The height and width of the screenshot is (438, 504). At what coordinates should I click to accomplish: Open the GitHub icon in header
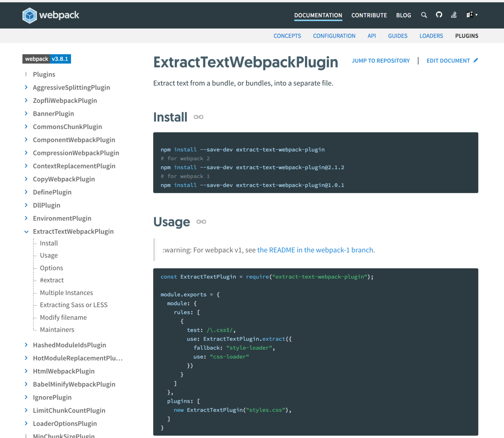click(439, 15)
